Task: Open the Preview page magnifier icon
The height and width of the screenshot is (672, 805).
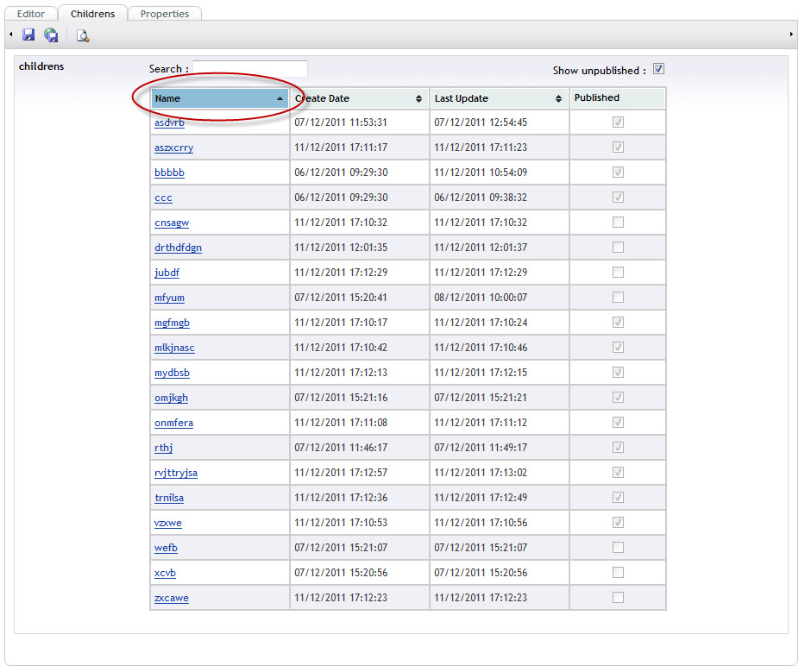Action: [83, 35]
